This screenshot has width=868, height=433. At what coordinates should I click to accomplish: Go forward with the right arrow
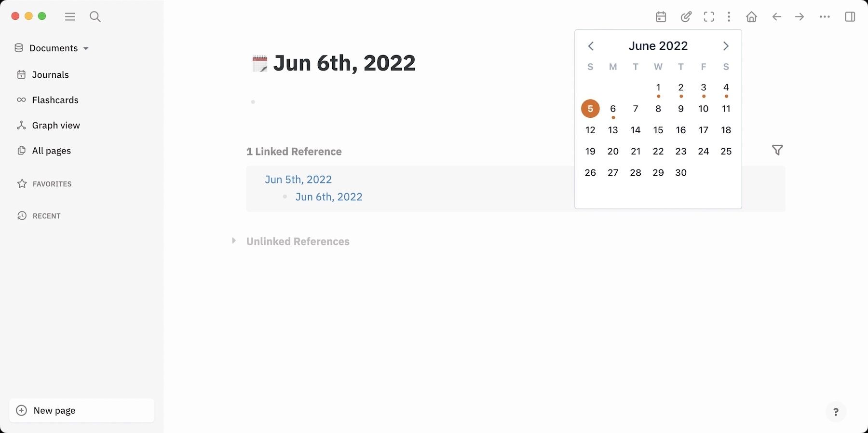click(x=800, y=17)
